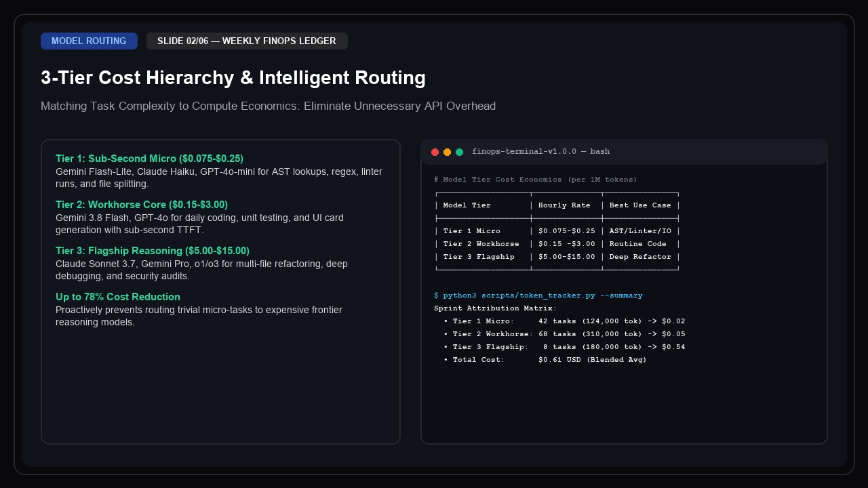
Task: Click the description starting 'Claude Sonnet 3.7, Gemini Pro'
Action: point(201,270)
